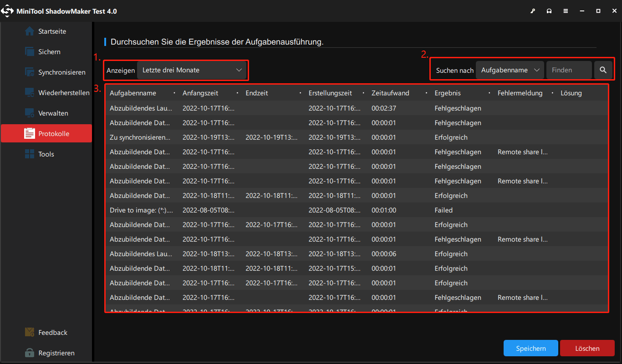
Task: Open the Synchronisieren section
Action: [x=46, y=72]
